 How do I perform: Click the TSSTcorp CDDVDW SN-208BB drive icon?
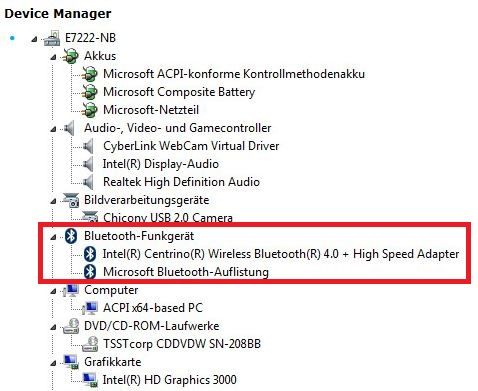[90, 344]
